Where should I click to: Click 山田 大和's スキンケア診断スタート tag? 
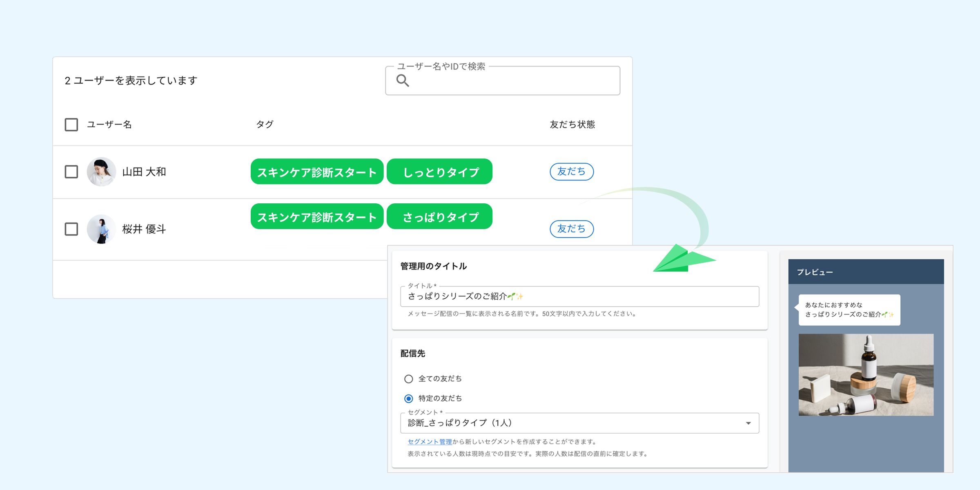coord(317,172)
